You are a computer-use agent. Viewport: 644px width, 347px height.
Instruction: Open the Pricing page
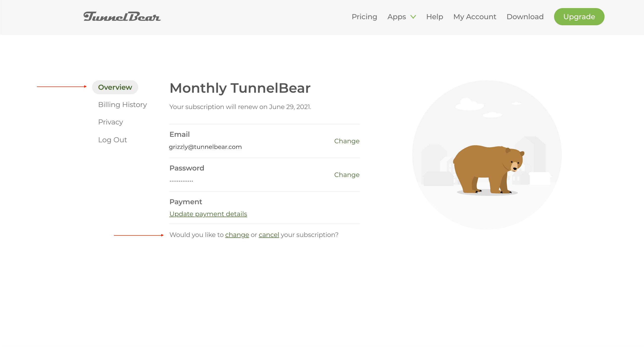(364, 17)
